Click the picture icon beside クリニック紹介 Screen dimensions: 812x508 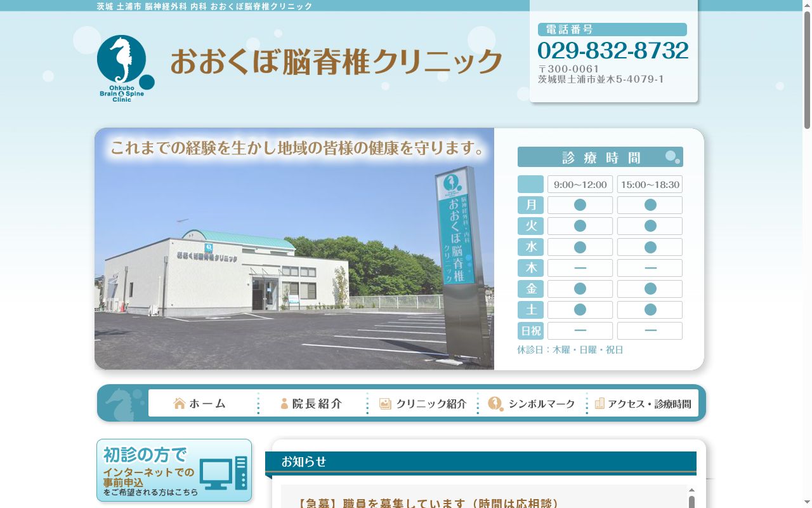(385, 403)
